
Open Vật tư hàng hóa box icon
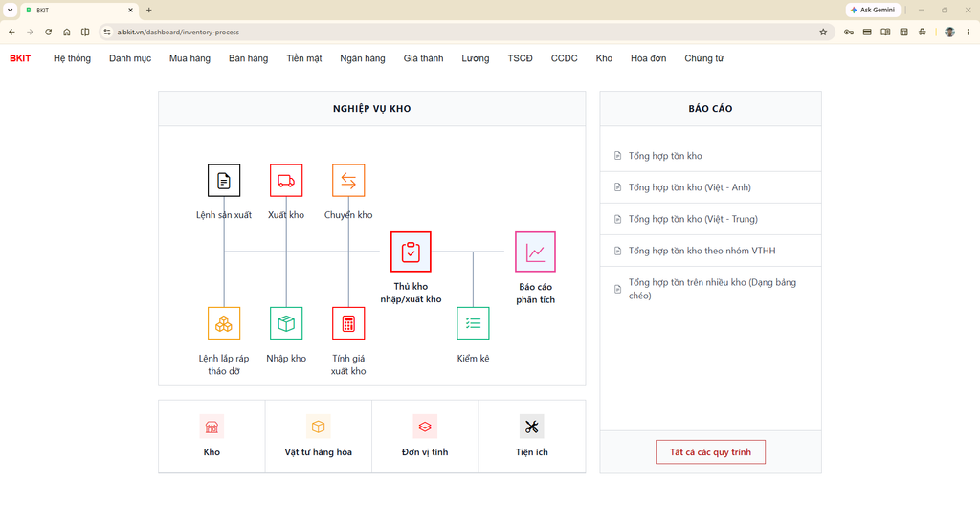pos(318,427)
